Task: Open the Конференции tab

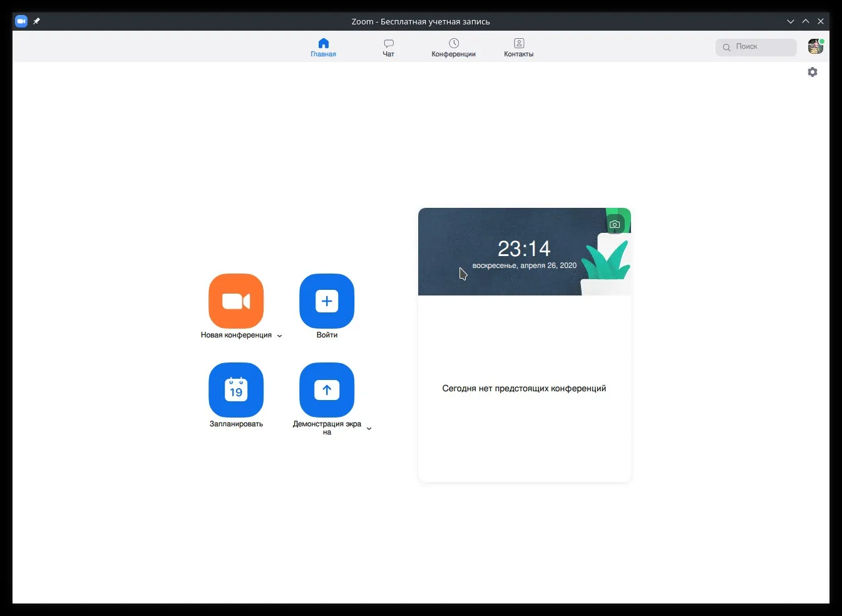Action: [x=454, y=48]
